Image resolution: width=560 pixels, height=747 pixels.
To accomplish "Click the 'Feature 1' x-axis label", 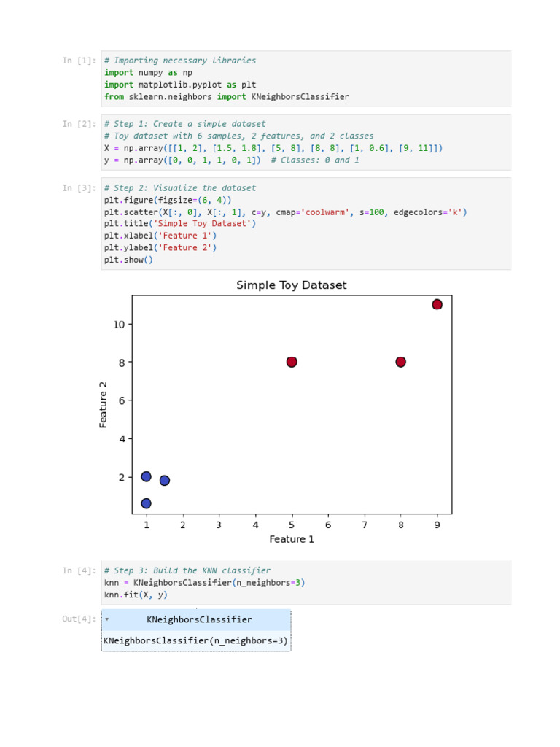I will pos(292,539).
